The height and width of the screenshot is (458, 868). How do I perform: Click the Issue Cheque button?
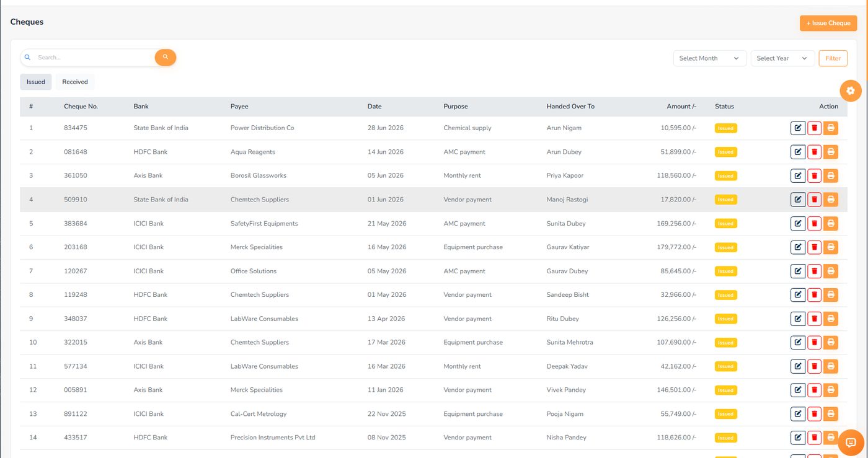(828, 23)
